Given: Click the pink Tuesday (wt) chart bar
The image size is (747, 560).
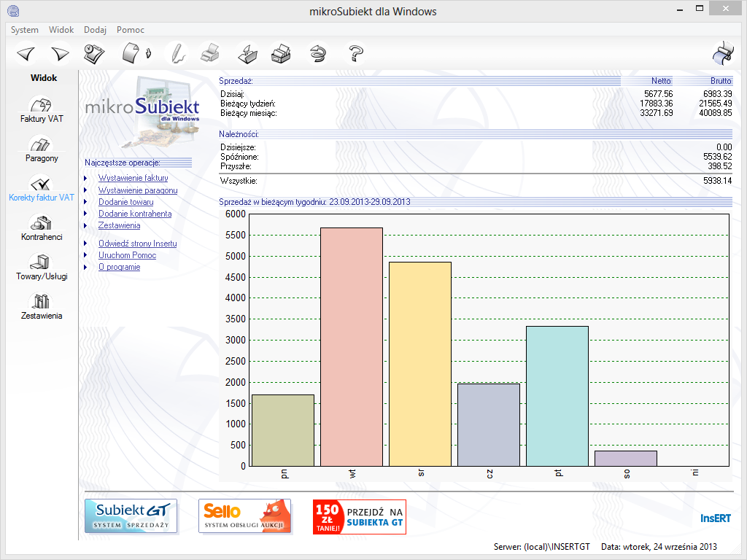Looking at the screenshot, I should (x=352, y=346).
